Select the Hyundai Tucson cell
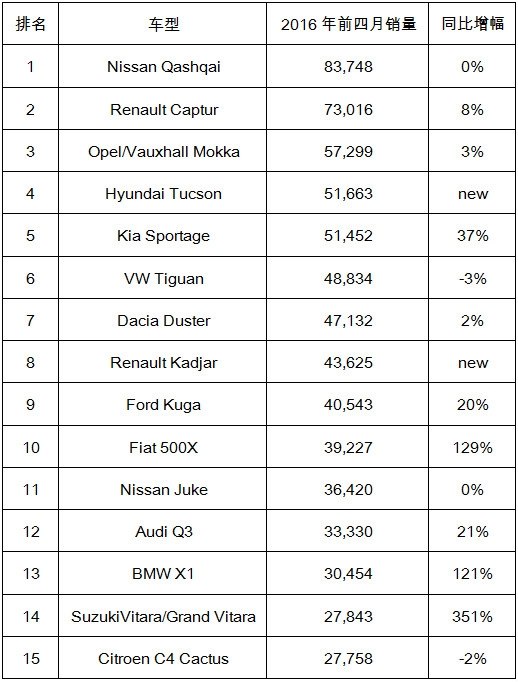 coord(163,193)
